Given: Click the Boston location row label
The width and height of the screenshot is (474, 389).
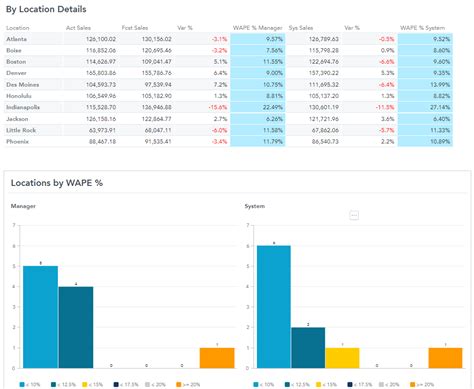Looking at the screenshot, I should (x=16, y=62).
